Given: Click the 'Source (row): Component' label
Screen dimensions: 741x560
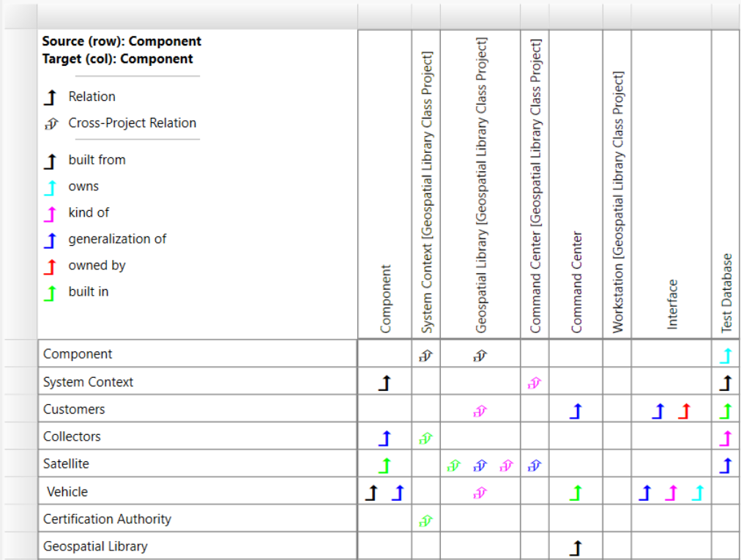Looking at the screenshot, I should [122, 42].
